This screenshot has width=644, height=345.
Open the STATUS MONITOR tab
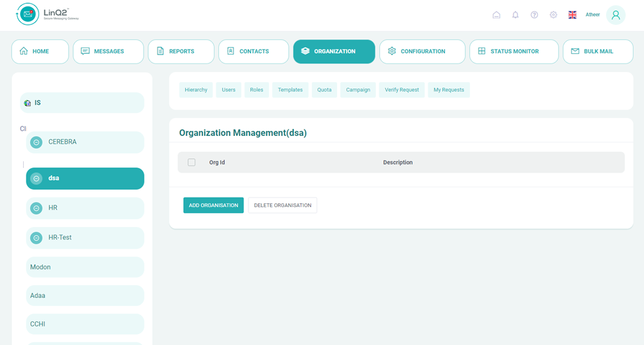(514, 51)
